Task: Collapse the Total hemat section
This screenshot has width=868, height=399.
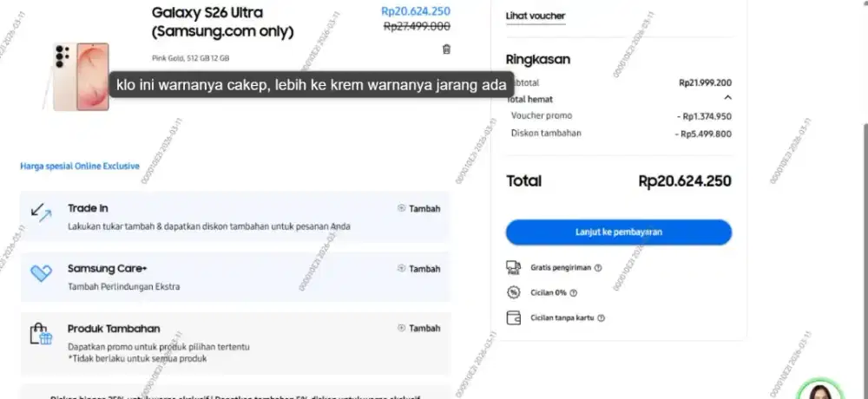Action: click(x=727, y=98)
